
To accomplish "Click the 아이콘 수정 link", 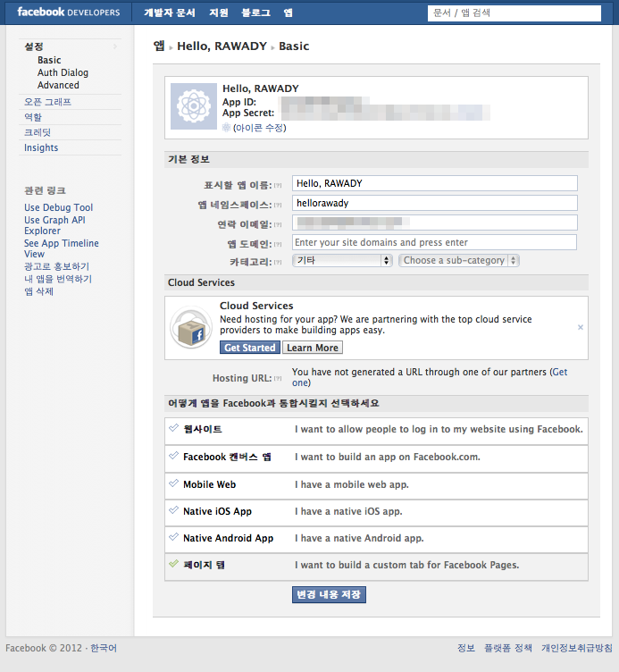I will 260,128.
